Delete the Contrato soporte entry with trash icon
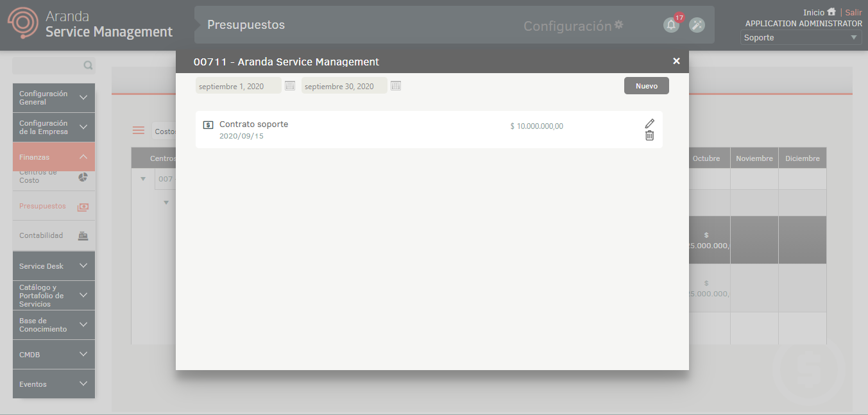The image size is (868, 415). (650, 135)
